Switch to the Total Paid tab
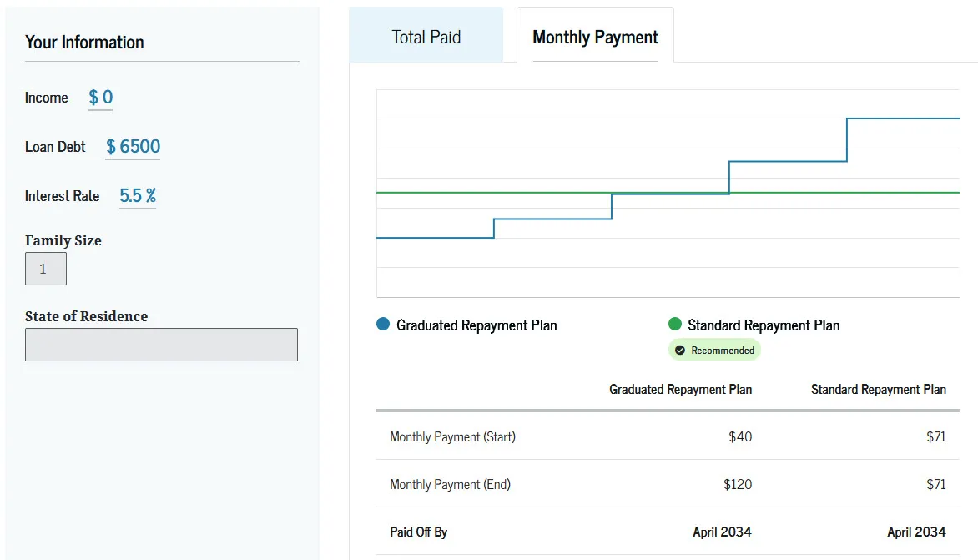The height and width of the screenshot is (560, 978). (x=426, y=37)
